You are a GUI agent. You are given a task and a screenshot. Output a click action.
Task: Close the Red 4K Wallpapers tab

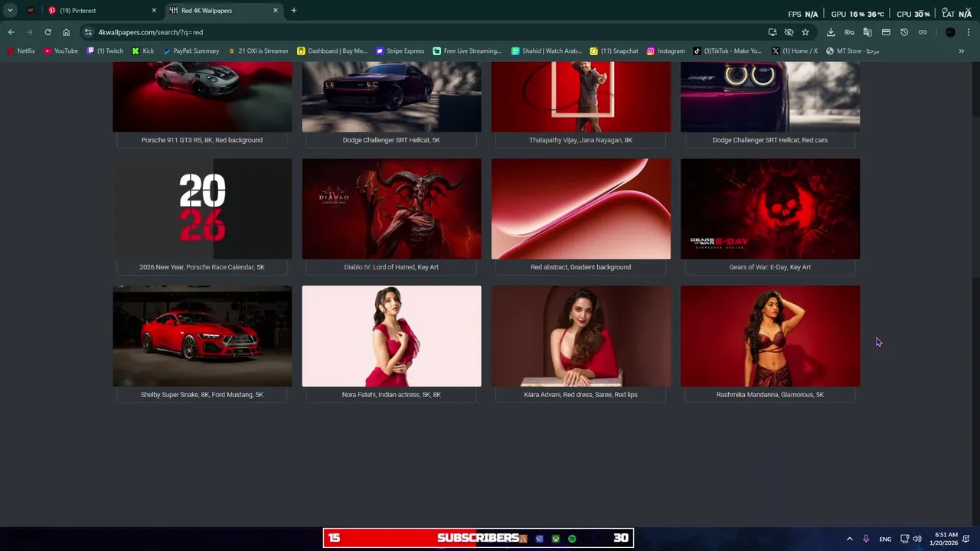(276, 11)
